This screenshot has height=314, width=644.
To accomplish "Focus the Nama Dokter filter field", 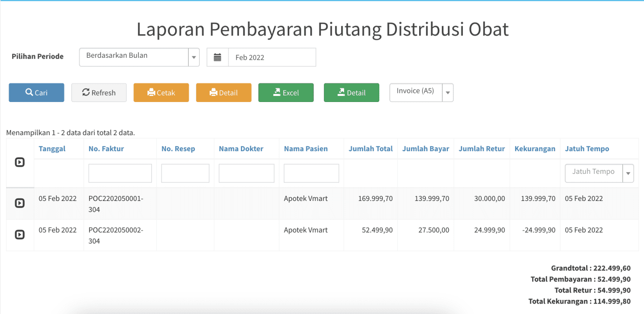I will (247, 173).
